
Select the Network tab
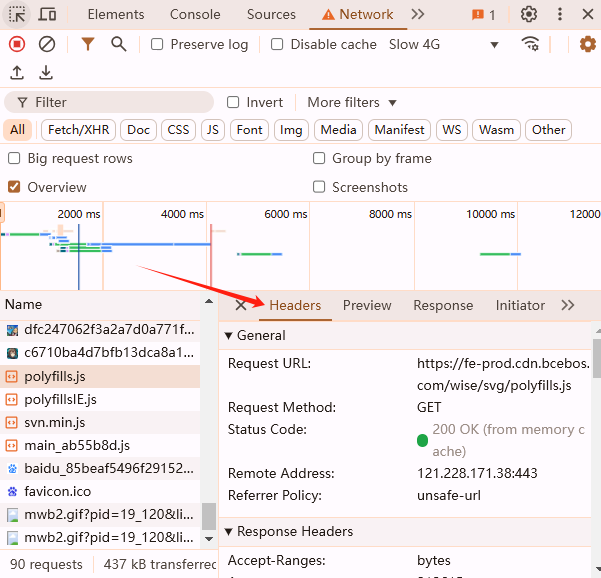pyautogui.click(x=358, y=15)
